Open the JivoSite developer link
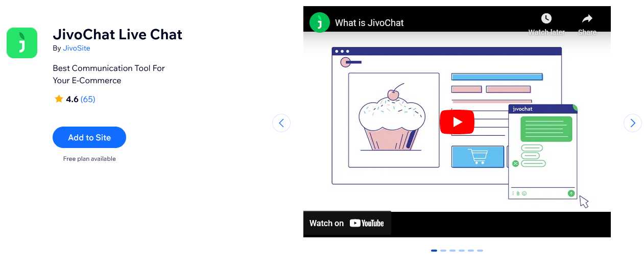 (x=76, y=48)
